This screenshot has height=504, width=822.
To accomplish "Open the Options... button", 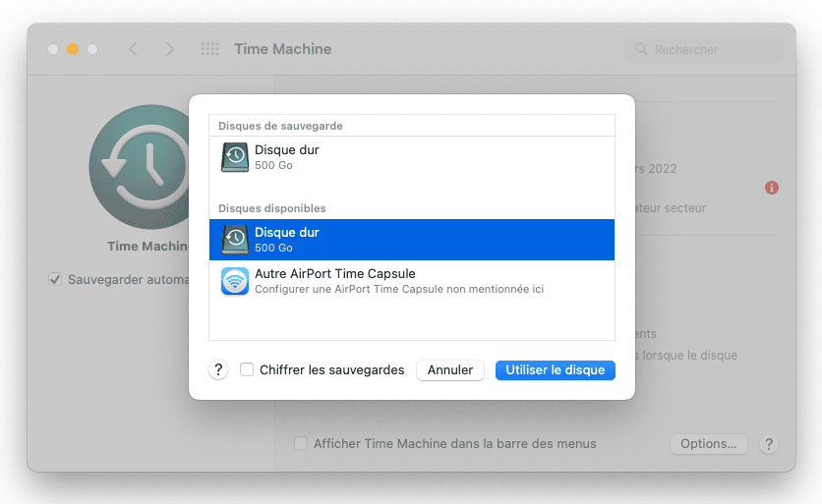I will click(708, 444).
